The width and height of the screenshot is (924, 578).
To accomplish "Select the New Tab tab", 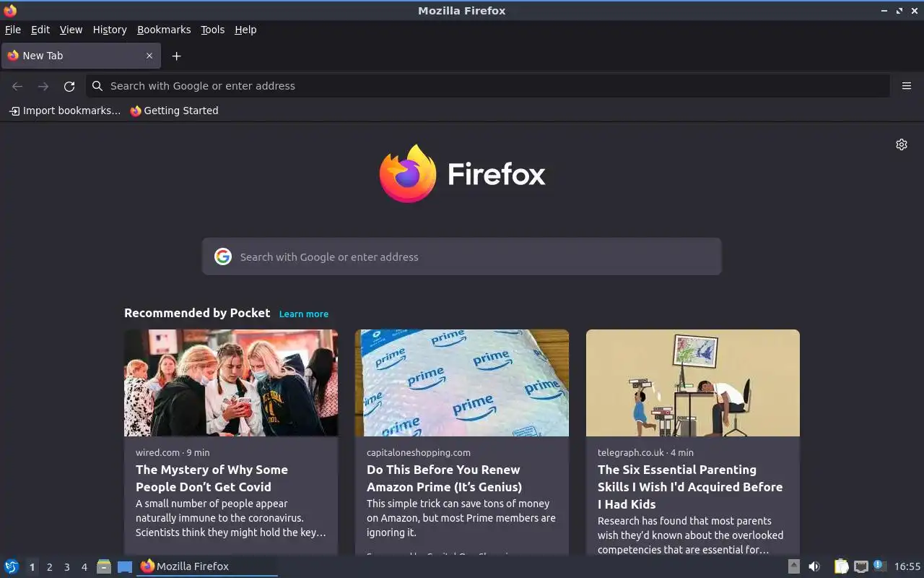I will click(x=80, y=56).
